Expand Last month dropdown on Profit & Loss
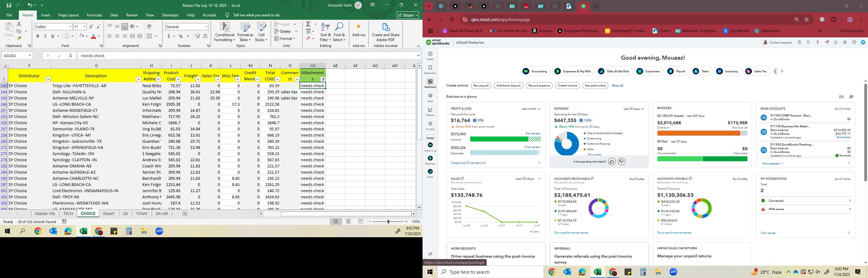 [x=531, y=109]
